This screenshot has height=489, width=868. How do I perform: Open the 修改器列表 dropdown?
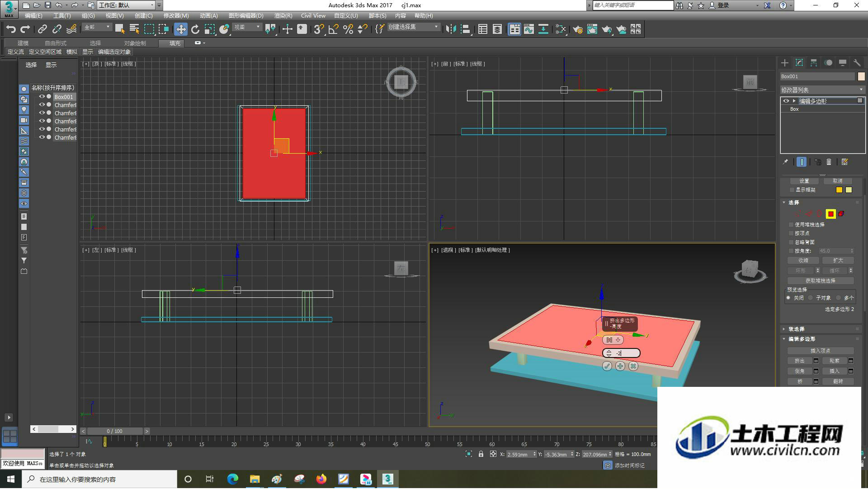pyautogui.click(x=822, y=90)
